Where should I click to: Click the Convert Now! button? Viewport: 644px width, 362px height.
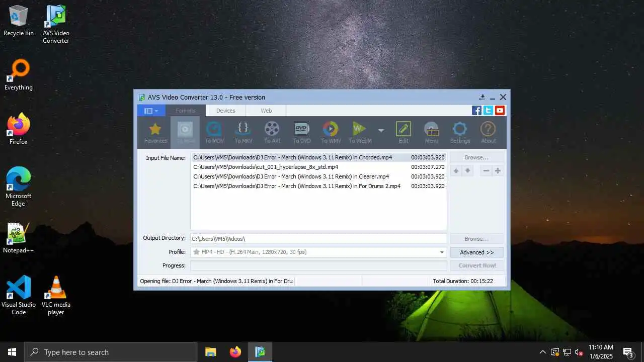pos(477,265)
